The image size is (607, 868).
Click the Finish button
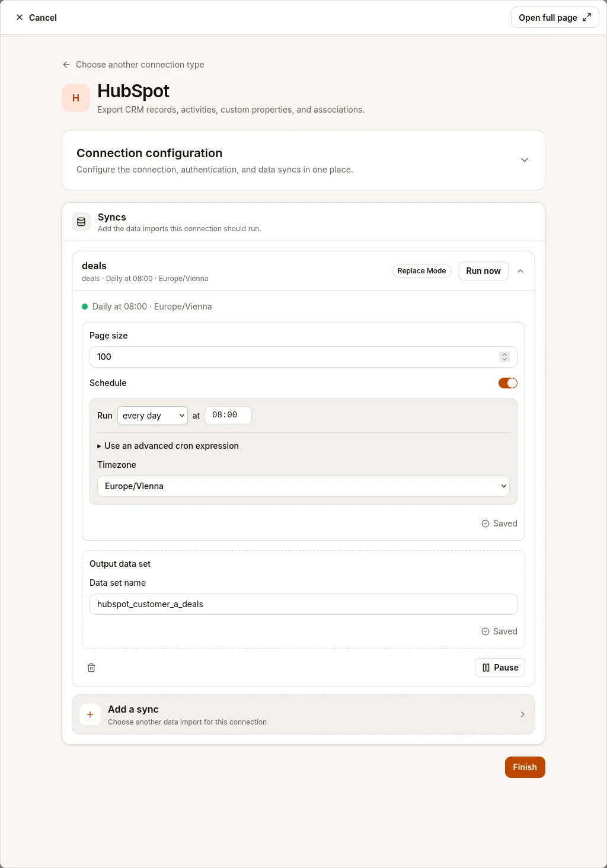pos(525,767)
